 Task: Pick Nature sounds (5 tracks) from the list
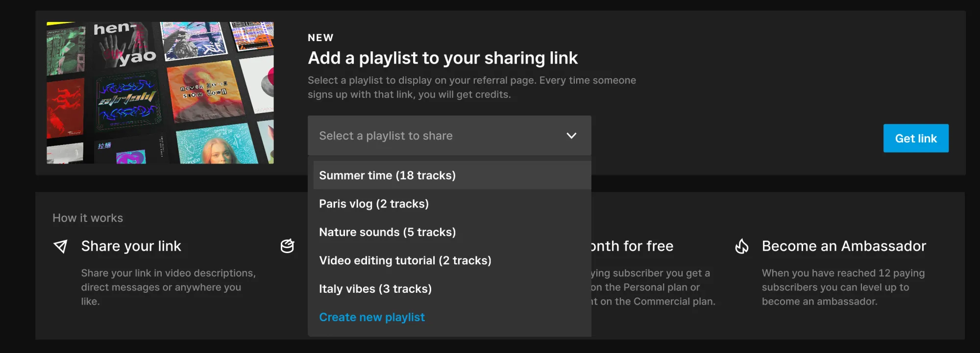click(x=387, y=232)
